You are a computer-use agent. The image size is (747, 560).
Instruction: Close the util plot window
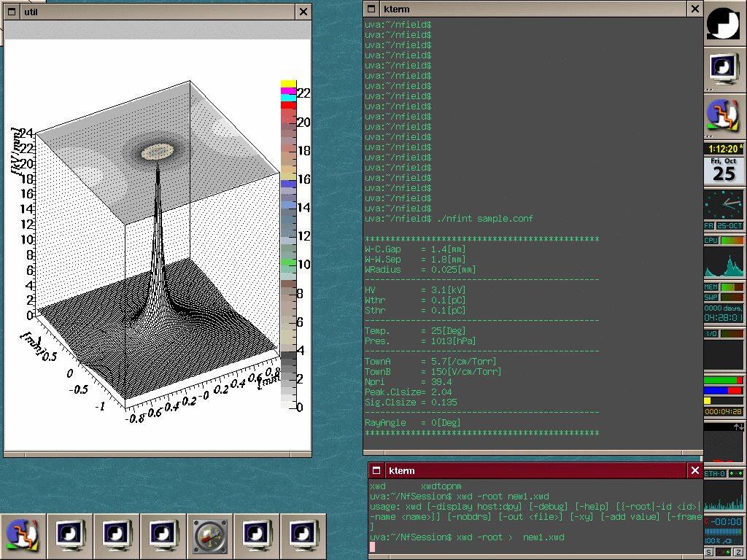(303, 12)
